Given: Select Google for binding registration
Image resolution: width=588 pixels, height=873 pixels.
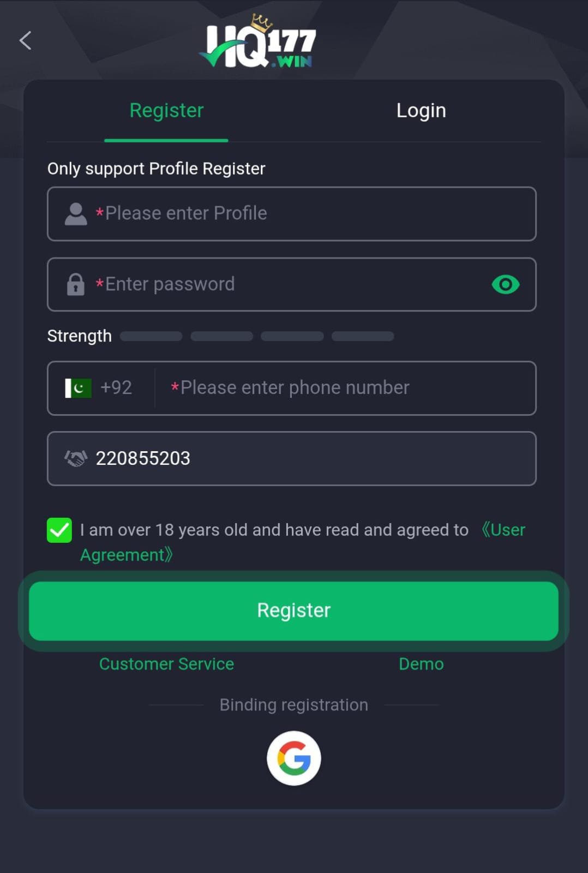Looking at the screenshot, I should click(x=294, y=758).
